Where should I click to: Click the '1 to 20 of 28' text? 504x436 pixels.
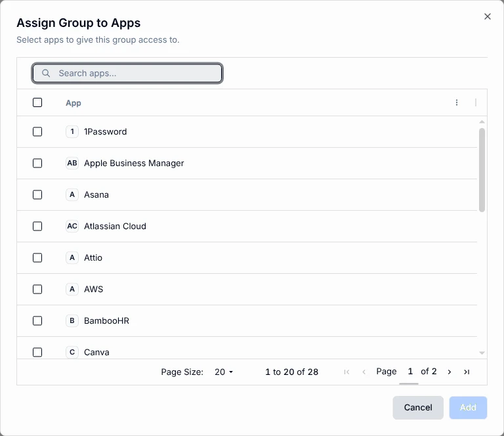coord(291,372)
